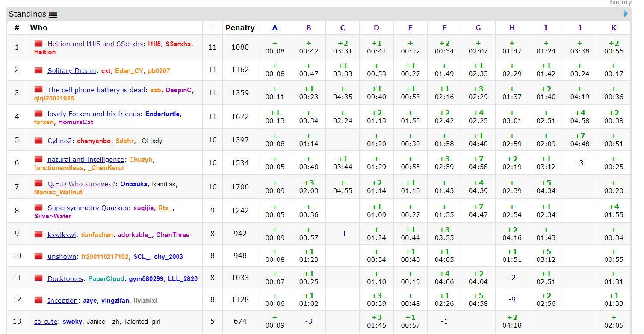
Task: Click the flag next to Cybno2 team
Action: [x=39, y=140]
